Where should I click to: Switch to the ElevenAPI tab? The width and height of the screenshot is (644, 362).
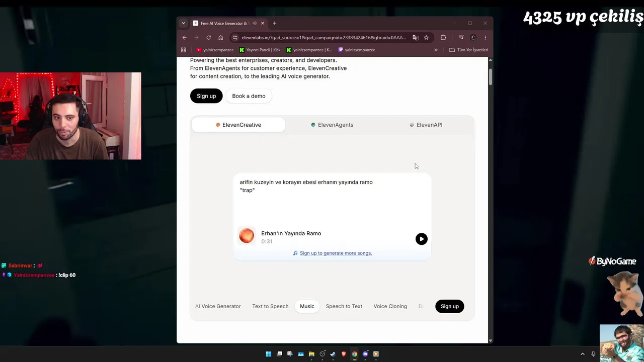pos(426,125)
